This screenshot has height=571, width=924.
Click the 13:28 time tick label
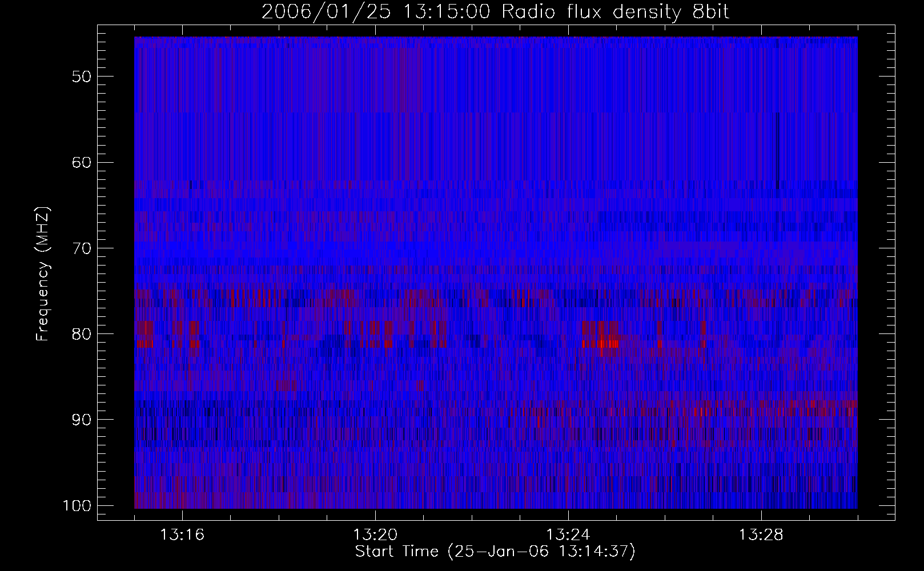[x=761, y=535]
